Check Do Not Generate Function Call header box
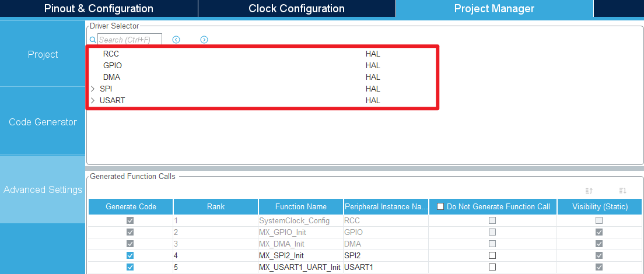 [440, 206]
